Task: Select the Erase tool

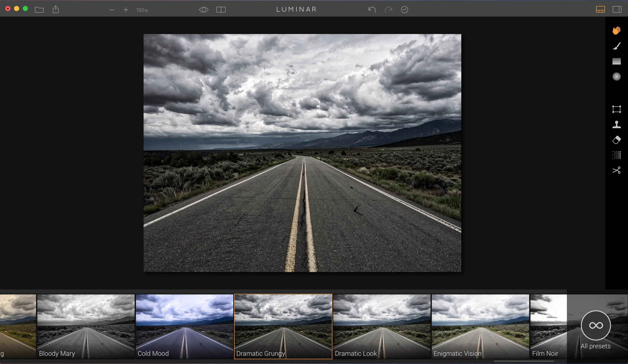Action: pos(616,140)
